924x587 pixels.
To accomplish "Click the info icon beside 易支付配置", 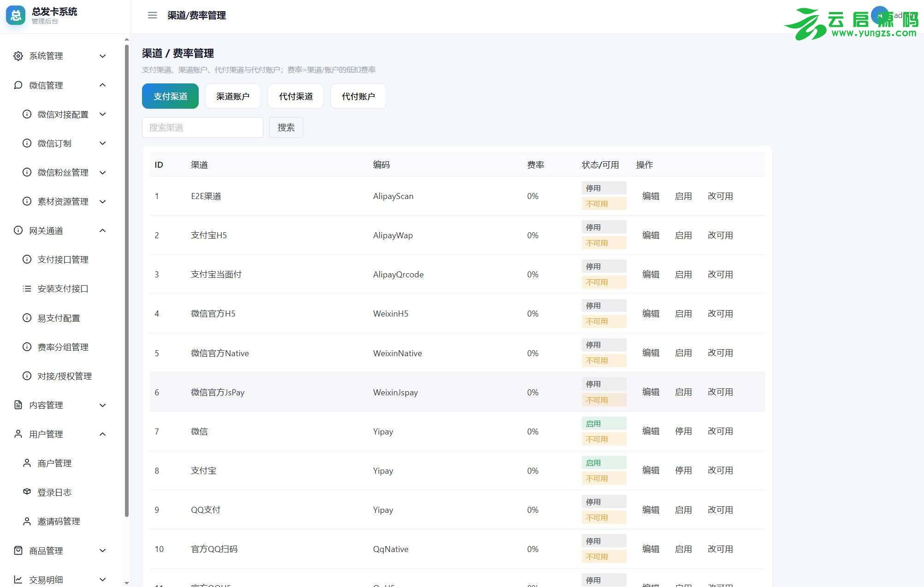I will tap(27, 318).
